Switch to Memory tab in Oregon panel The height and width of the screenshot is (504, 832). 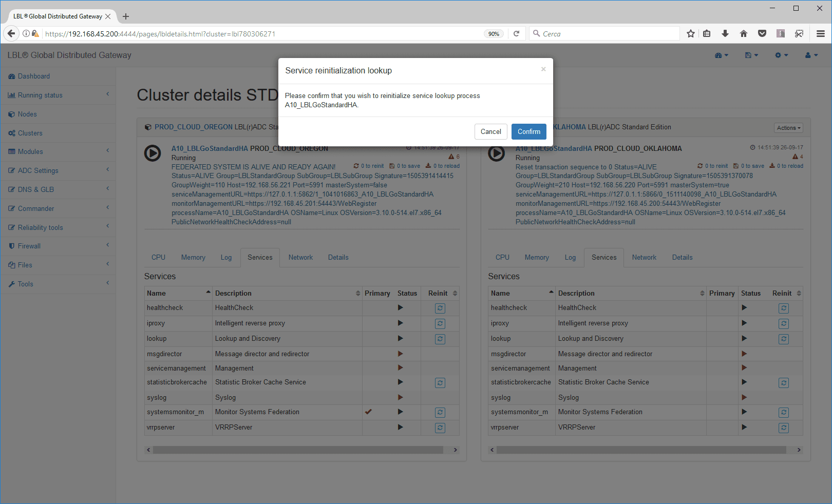[x=193, y=258]
